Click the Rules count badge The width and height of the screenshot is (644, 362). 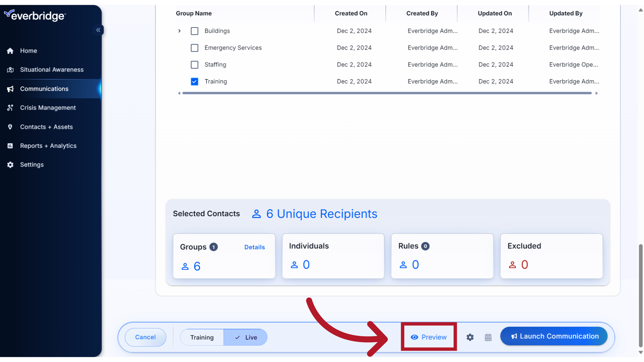(x=425, y=246)
